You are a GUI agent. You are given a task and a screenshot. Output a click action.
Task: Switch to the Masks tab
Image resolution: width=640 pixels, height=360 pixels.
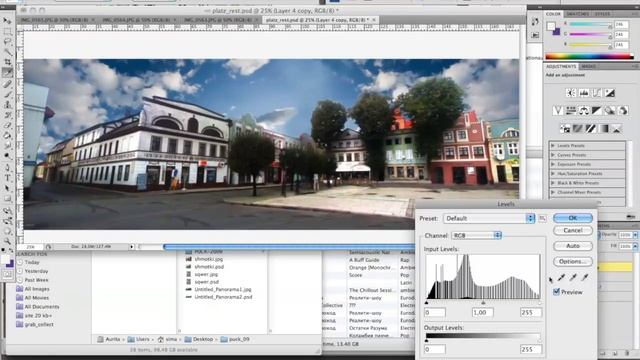(x=588, y=66)
